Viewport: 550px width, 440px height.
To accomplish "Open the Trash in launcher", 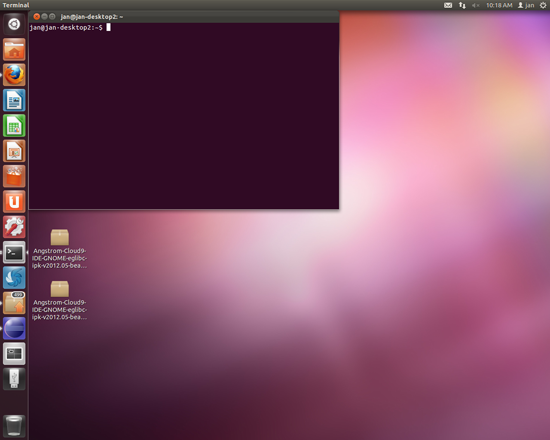I will point(14,426).
